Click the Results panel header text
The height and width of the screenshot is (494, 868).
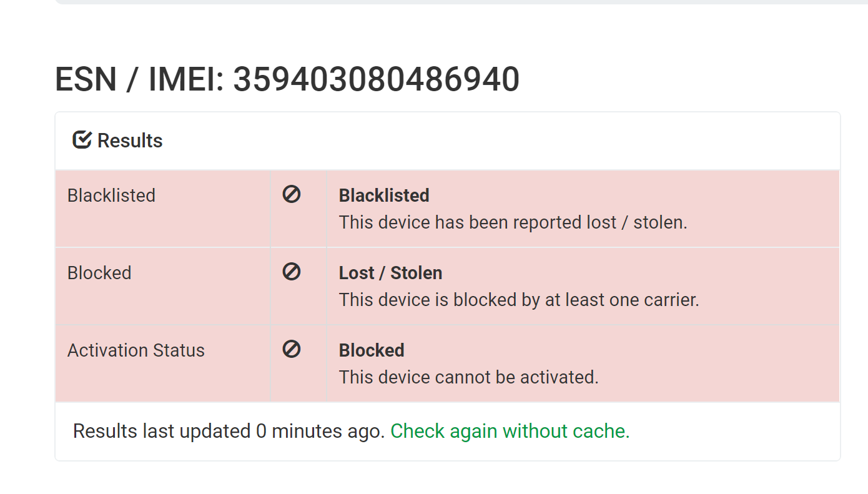click(130, 141)
